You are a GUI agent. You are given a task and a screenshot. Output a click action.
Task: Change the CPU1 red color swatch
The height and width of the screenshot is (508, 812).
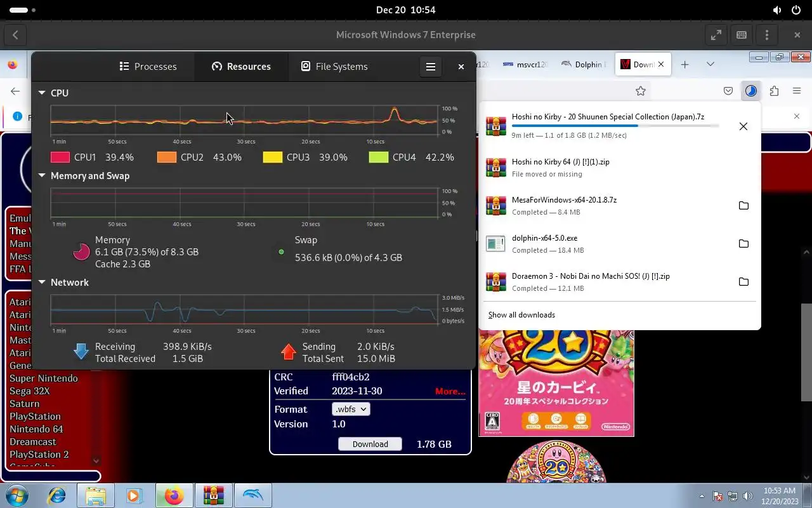point(60,157)
